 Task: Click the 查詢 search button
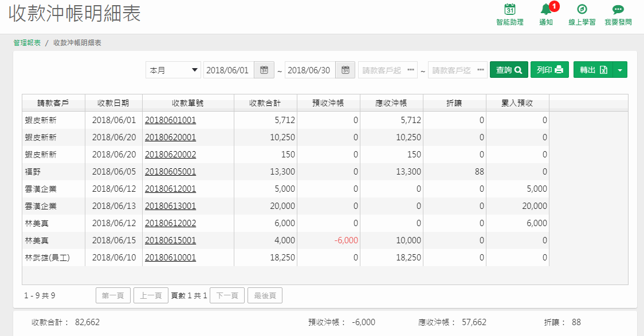(509, 70)
